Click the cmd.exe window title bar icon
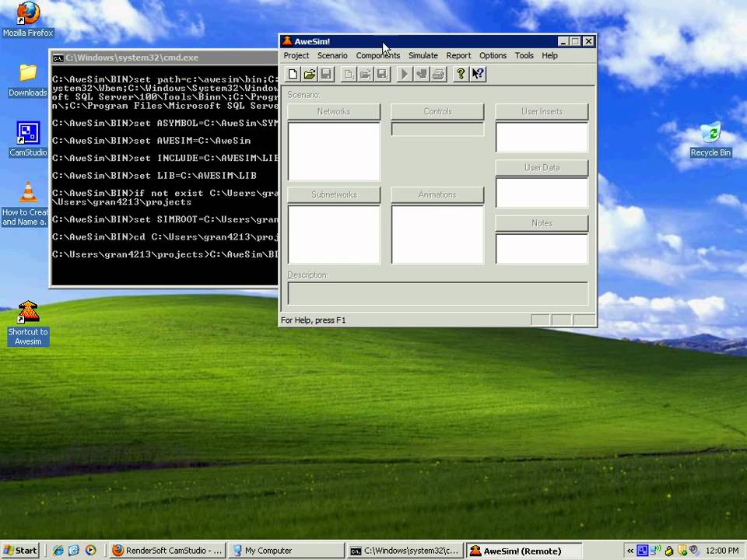The height and width of the screenshot is (560, 747). [x=58, y=58]
